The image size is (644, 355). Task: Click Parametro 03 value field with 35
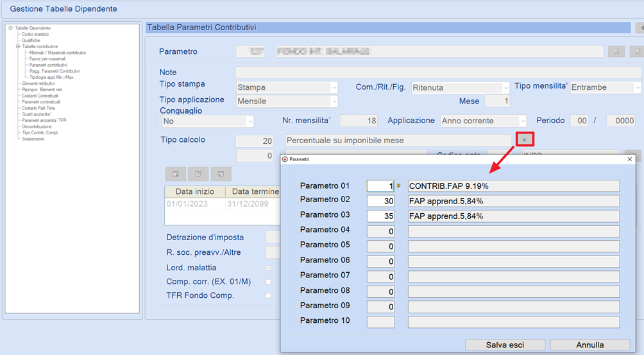pos(380,216)
